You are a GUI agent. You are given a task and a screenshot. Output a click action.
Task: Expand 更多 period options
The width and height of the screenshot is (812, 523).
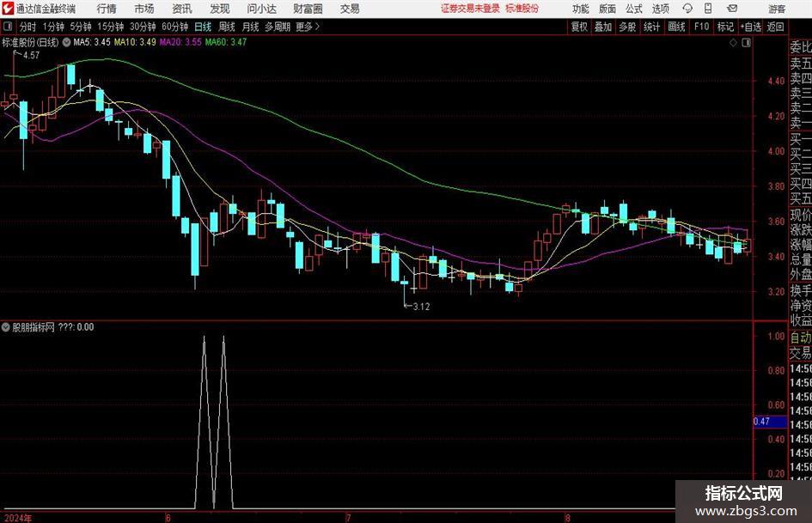pos(308,27)
